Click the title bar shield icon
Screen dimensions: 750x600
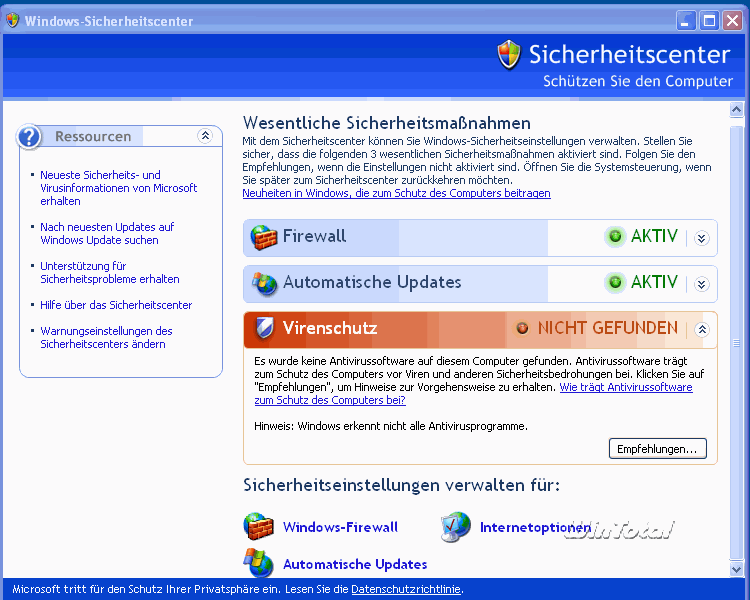pos(12,21)
